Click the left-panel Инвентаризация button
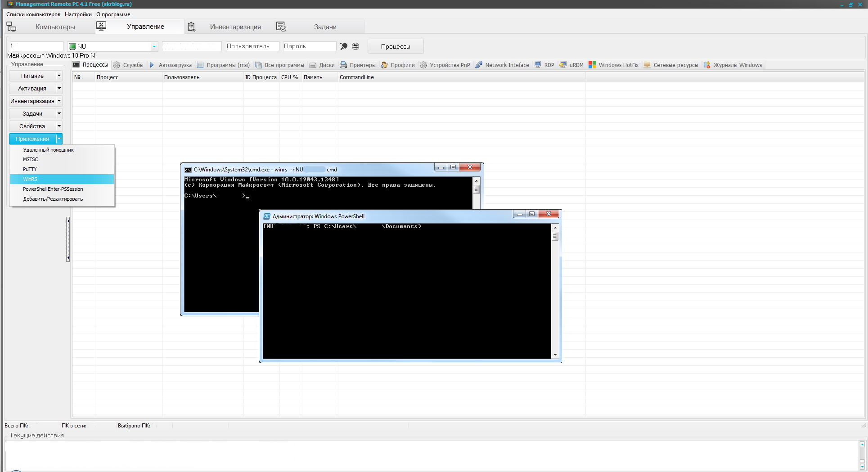The image size is (868, 472). [x=32, y=101]
